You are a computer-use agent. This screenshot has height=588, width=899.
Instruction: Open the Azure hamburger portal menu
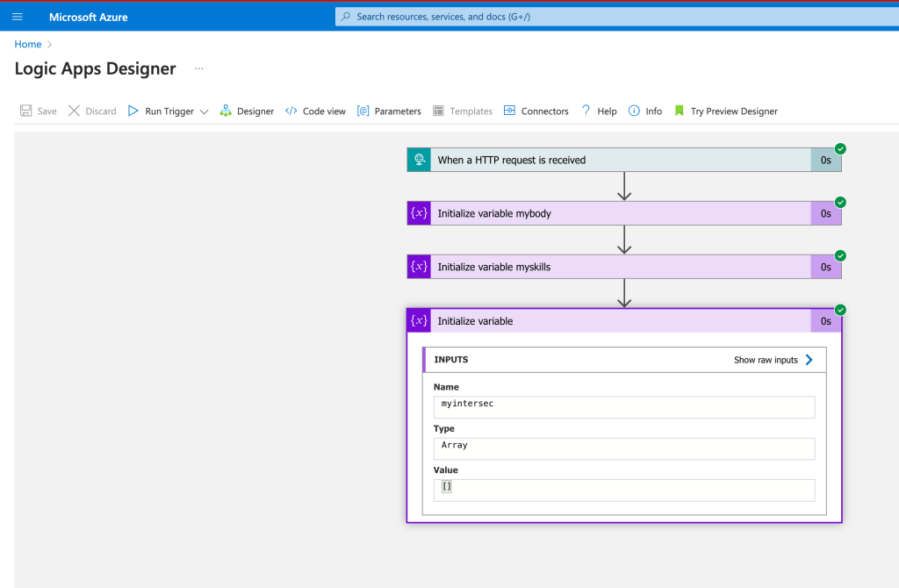point(18,17)
